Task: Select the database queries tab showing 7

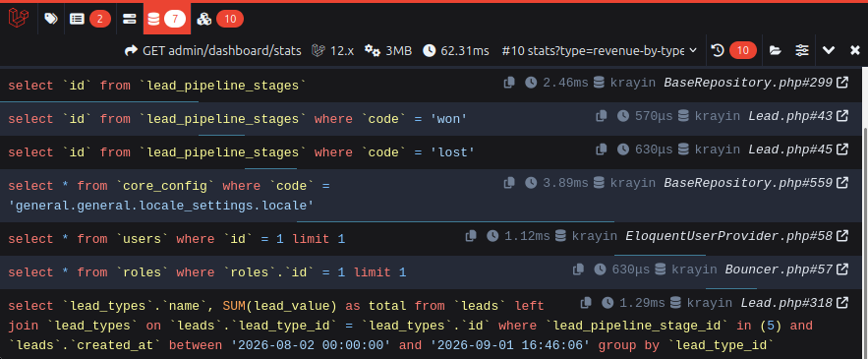Action: 167,19
